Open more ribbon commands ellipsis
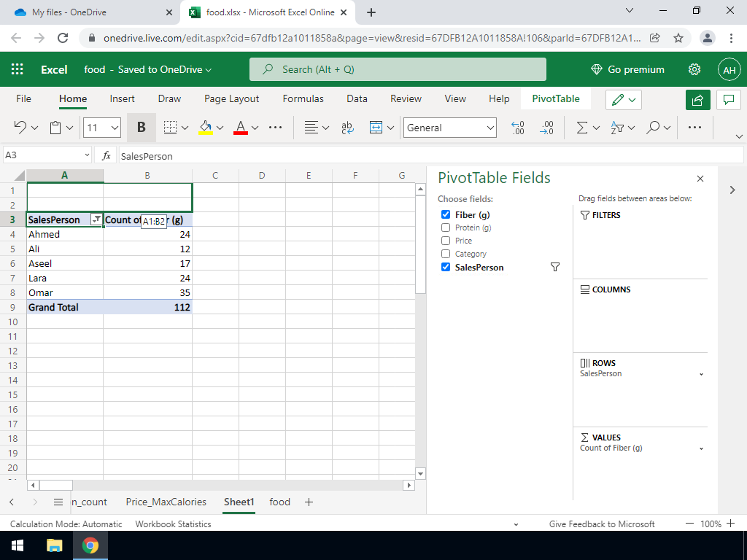The width and height of the screenshot is (747, 560). point(694,128)
